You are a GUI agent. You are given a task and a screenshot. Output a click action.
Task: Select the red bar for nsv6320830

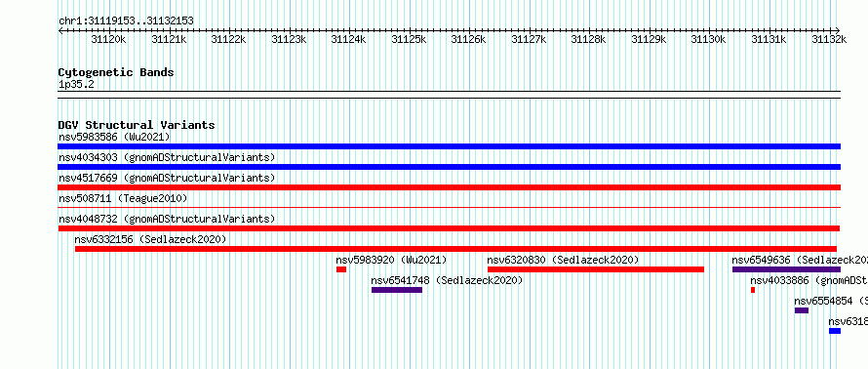(596, 269)
